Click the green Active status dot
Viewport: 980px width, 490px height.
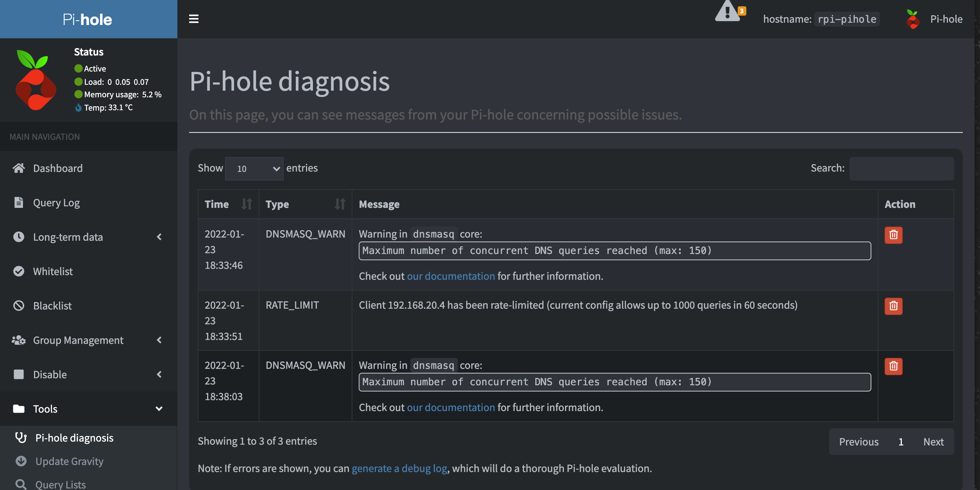[x=78, y=68]
